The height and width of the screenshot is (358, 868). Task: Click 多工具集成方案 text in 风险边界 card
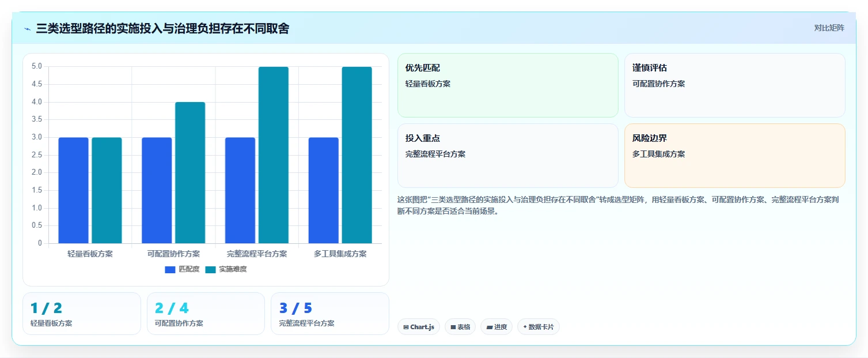[659, 154]
